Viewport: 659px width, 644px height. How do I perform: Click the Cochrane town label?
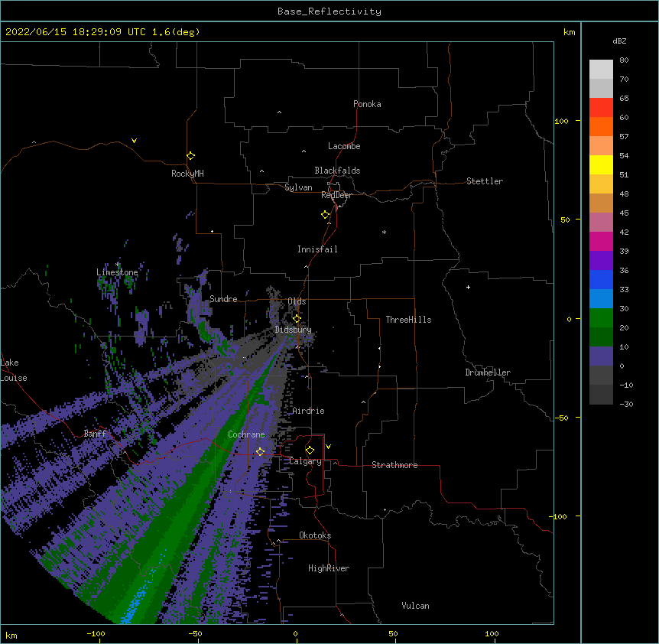246,434
